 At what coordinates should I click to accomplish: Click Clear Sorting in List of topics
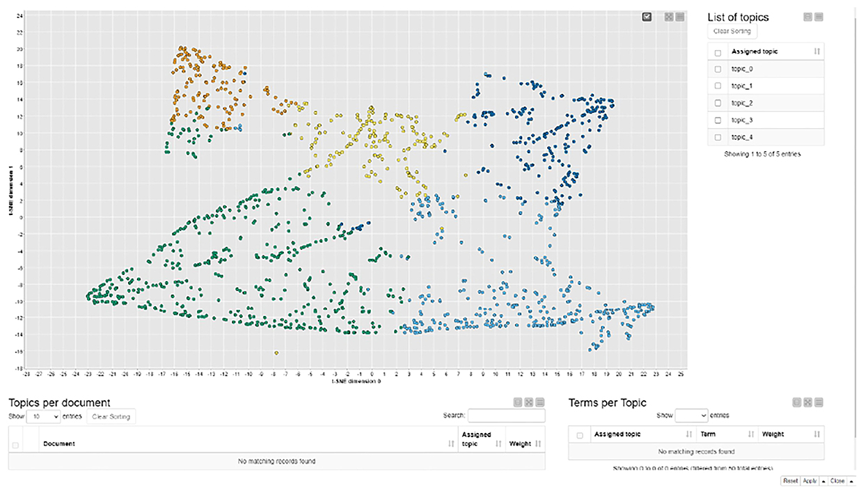pos(732,31)
